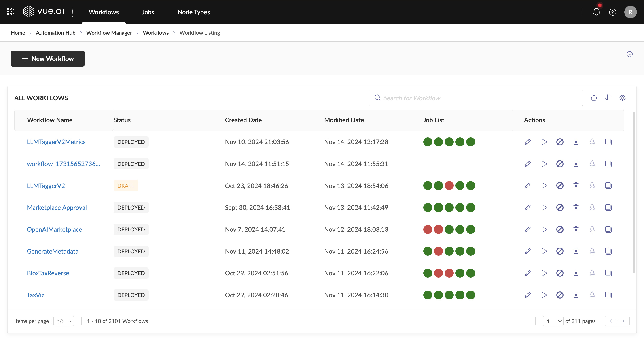This screenshot has height=338, width=644.
Task: Open the page number dropdown
Action: click(553, 321)
